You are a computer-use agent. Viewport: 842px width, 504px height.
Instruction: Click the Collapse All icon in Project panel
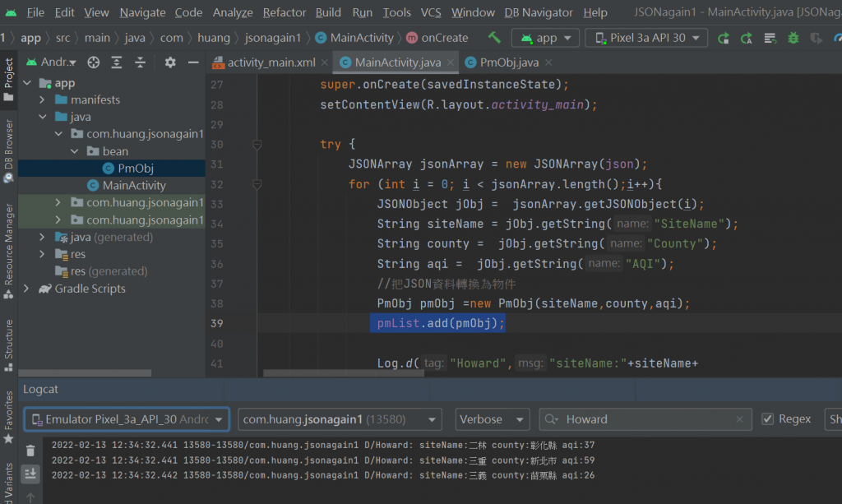click(x=140, y=62)
